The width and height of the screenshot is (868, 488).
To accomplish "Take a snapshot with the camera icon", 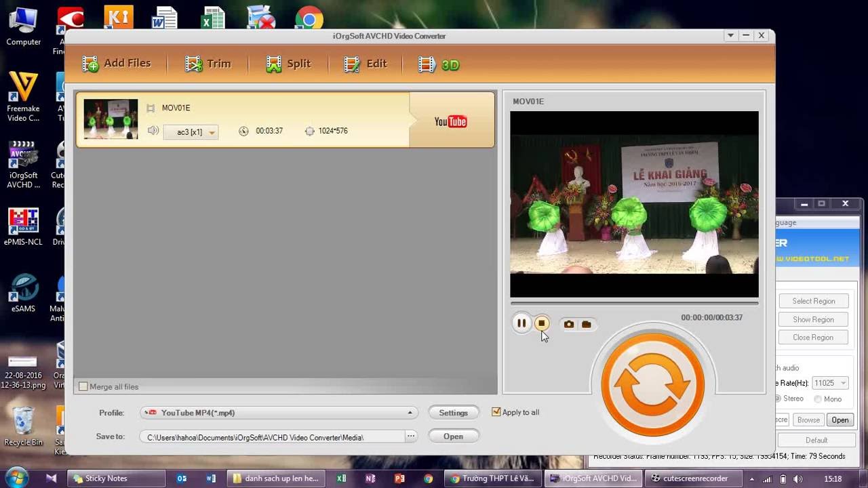I will point(569,324).
